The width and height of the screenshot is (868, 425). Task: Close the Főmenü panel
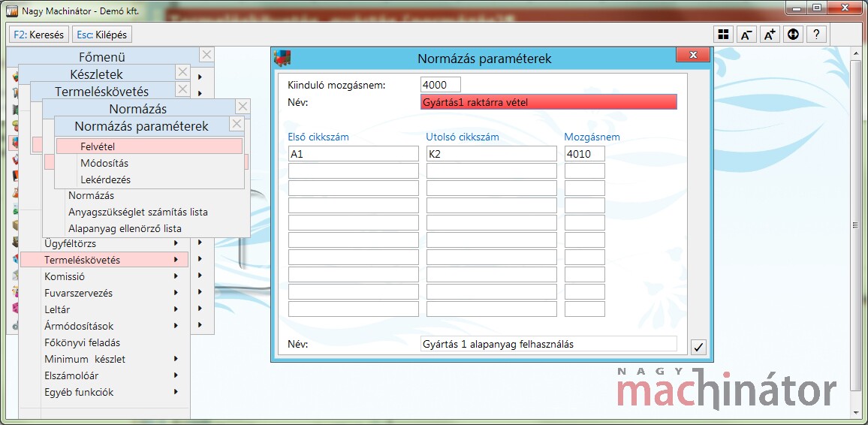[x=206, y=55]
